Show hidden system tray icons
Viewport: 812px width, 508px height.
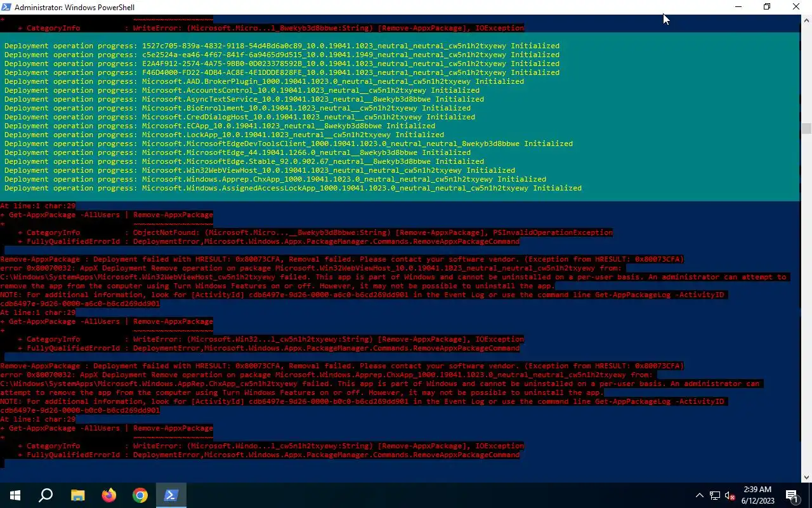[700, 495]
